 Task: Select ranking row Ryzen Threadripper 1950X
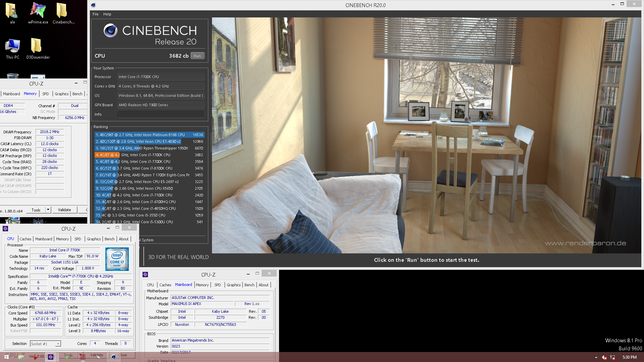(x=149, y=148)
